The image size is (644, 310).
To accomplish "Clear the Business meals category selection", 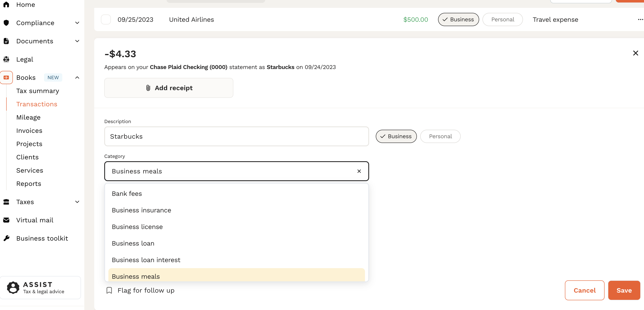I will tap(359, 171).
